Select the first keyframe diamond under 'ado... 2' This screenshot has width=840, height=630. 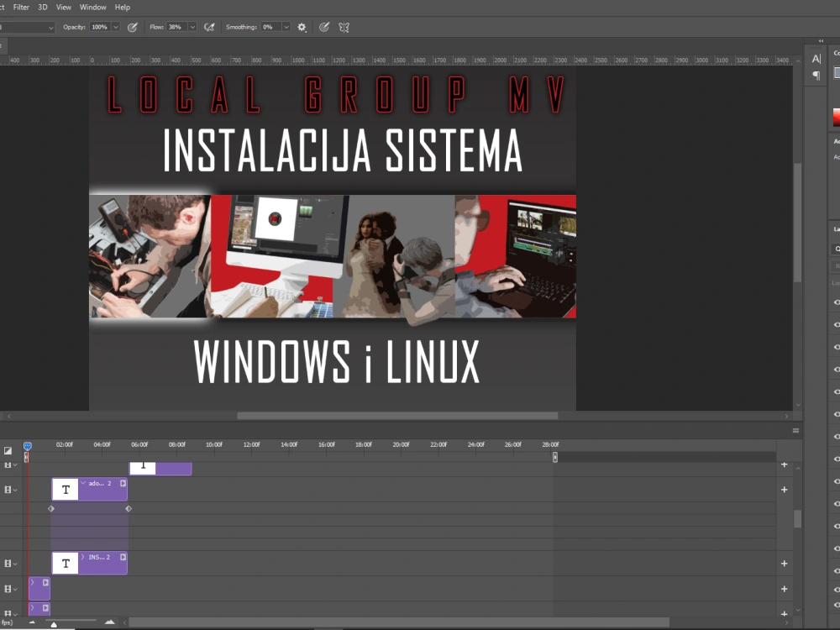tap(51, 508)
